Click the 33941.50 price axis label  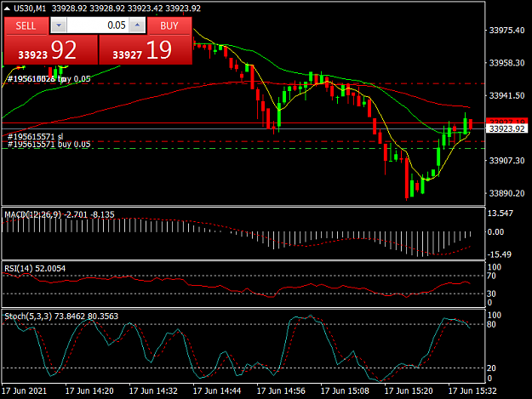point(507,96)
